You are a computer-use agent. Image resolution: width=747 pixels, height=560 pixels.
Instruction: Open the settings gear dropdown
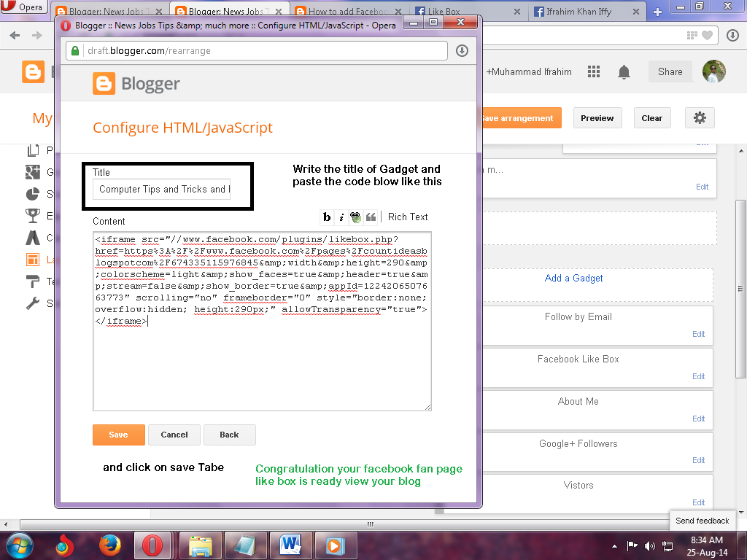700,118
